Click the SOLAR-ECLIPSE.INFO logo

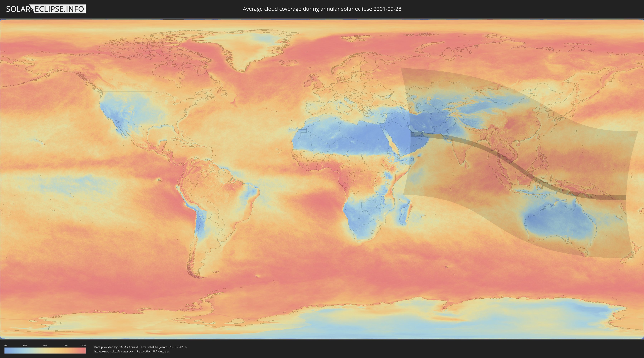point(46,9)
